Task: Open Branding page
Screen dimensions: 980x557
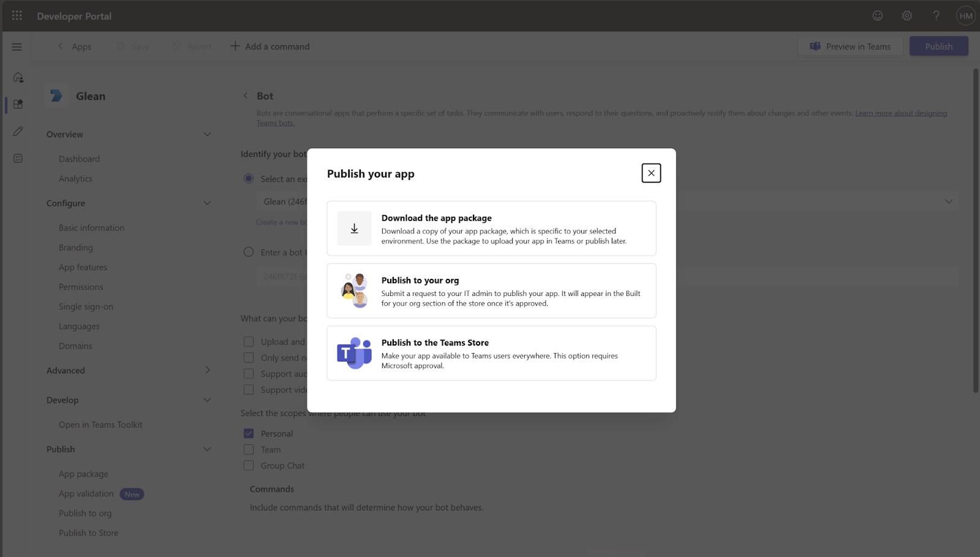Action: [76, 248]
